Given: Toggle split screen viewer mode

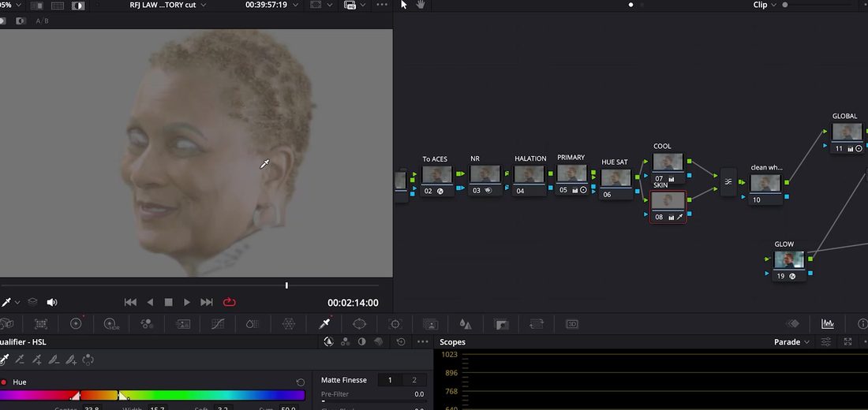Looking at the screenshot, I should pyautogui.click(x=58, y=6).
